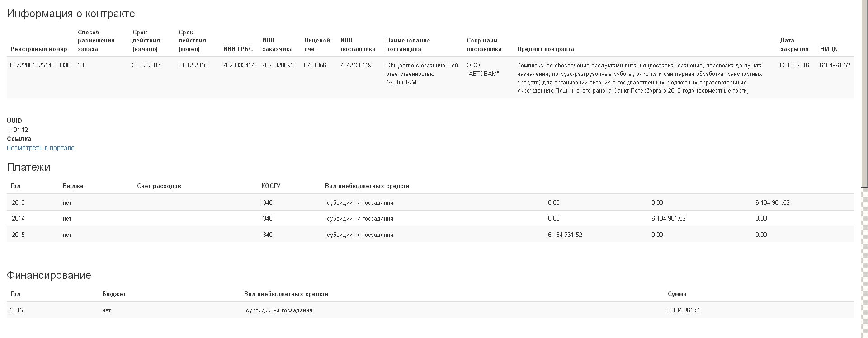Viewport: 868px width, 338px height.
Task: Click the closing date 03.03.2016
Action: (x=794, y=65)
